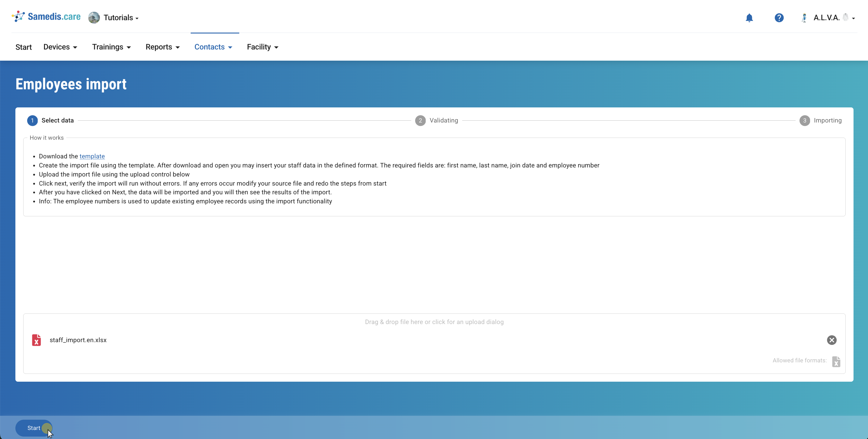Click step 2 Validating circle

tap(420, 120)
